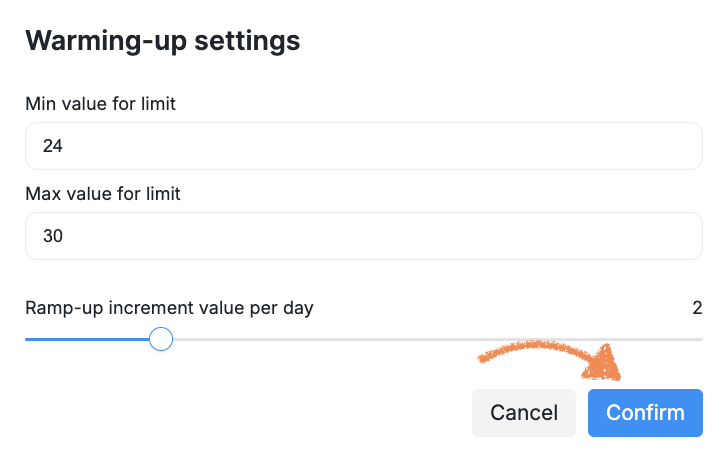Set slider to maximum at track's right end

coord(701,340)
